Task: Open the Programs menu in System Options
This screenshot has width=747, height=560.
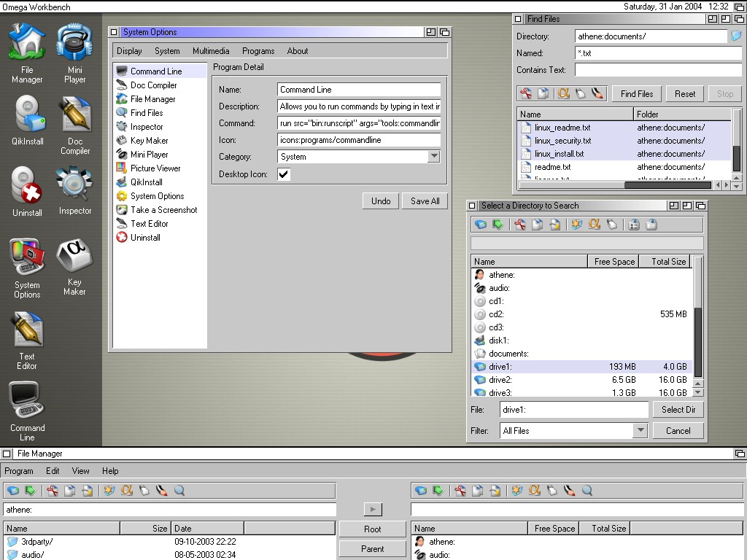Action: click(258, 51)
